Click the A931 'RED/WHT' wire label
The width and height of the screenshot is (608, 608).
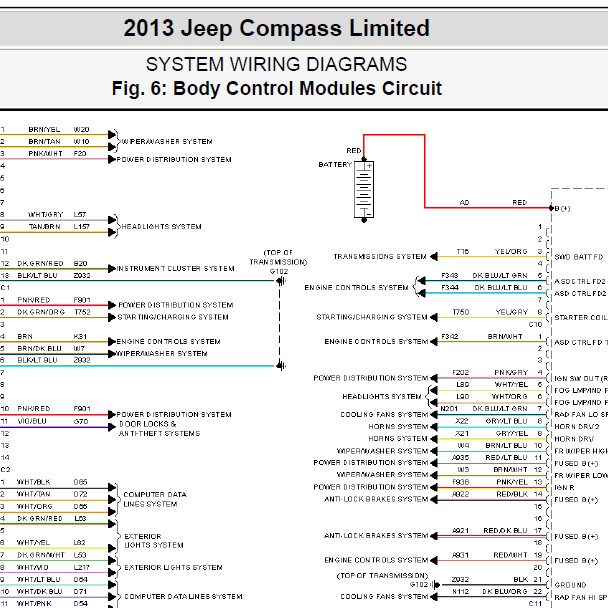tap(510, 555)
